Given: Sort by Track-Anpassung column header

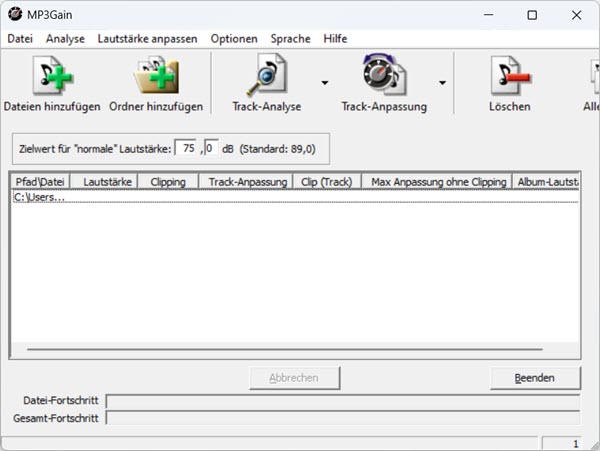Looking at the screenshot, I should tap(246, 182).
